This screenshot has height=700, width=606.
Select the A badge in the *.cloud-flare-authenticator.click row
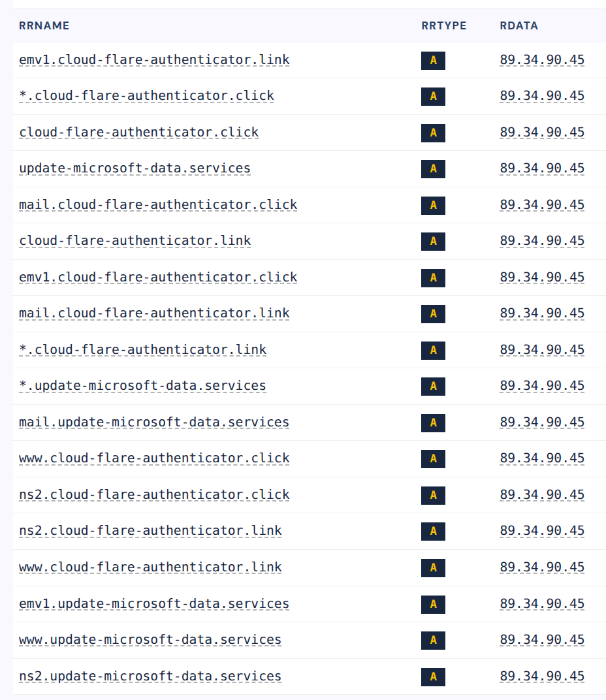[433, 97]
